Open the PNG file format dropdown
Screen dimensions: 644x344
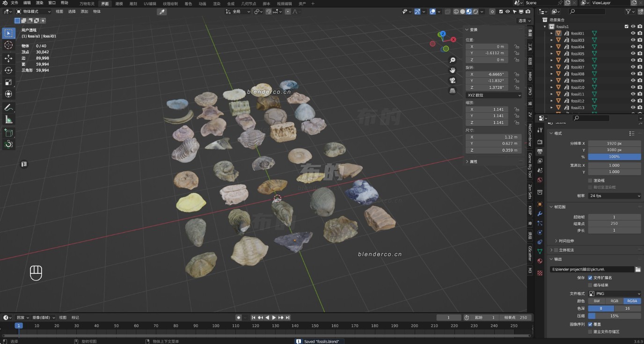615,293
